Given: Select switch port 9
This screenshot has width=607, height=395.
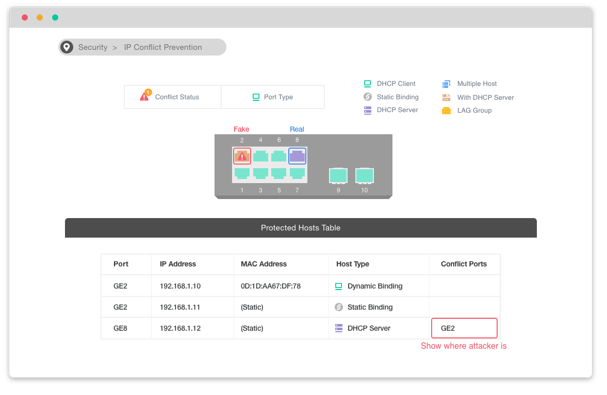Looking at the screenshot, I should 338,176.
